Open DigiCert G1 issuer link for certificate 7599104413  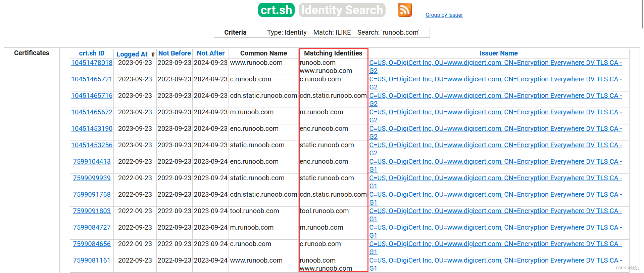496,162
